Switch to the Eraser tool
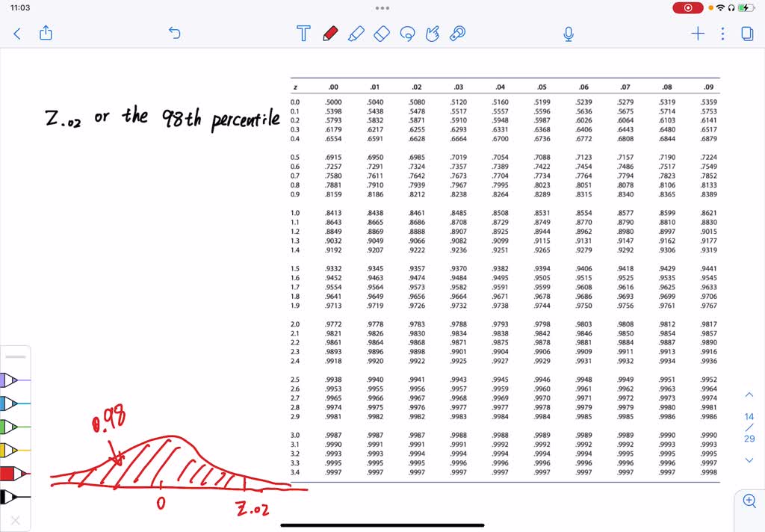Screen dimensions: 765x532 [381, 33]
